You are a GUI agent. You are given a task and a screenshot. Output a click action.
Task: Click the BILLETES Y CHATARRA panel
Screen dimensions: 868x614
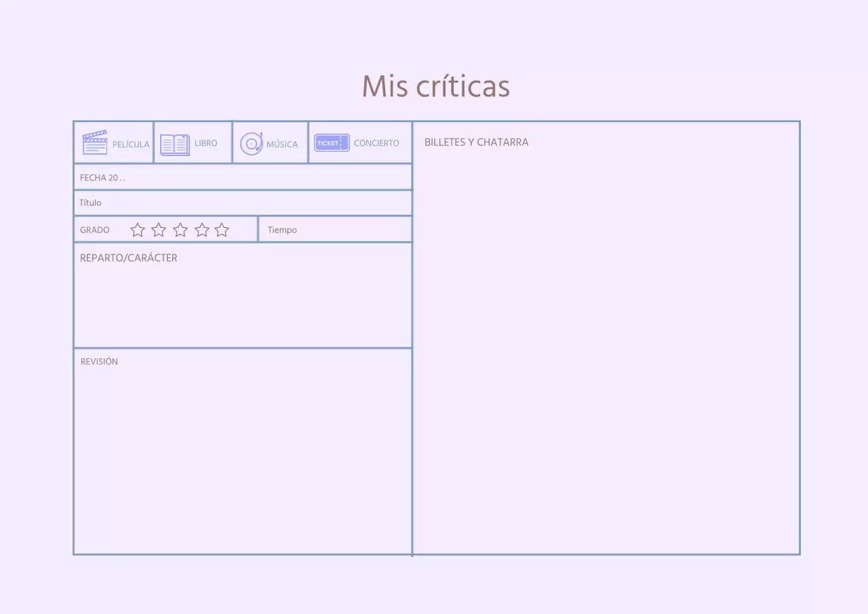(606, 339)
